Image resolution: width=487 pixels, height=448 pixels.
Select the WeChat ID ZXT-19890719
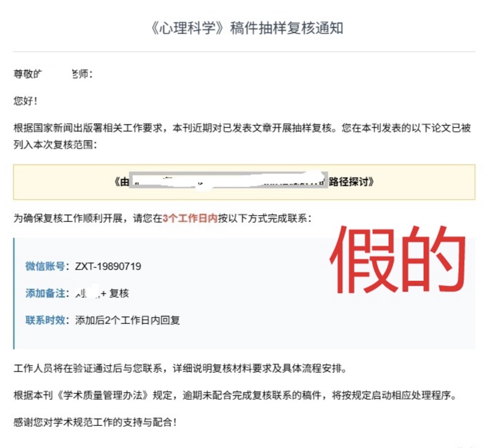click(108, 266)
